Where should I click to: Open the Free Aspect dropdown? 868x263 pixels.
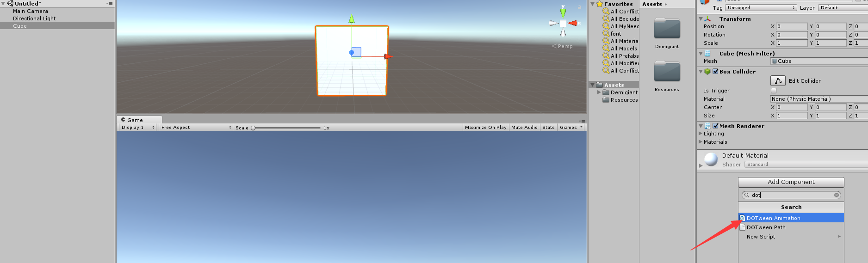click(196, 128)
